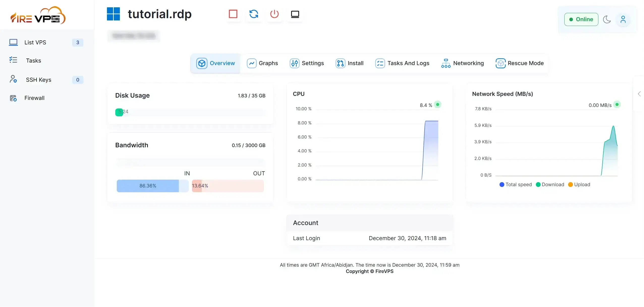Expand the Online status indicator

(581, 19)
